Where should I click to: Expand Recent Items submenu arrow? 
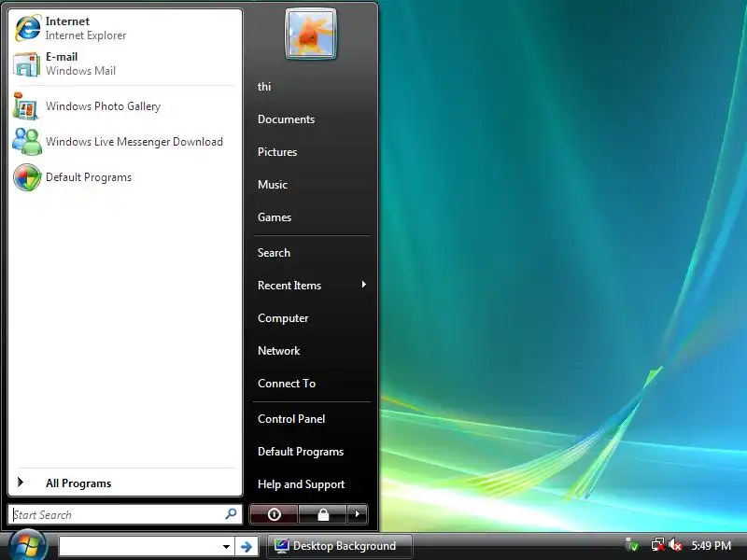coord(364,285)
